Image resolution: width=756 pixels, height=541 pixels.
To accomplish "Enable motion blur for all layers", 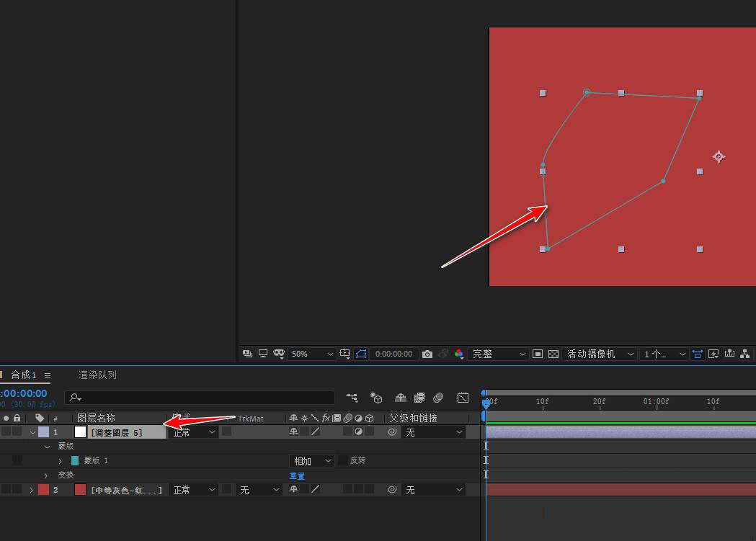I will (437, 397).
